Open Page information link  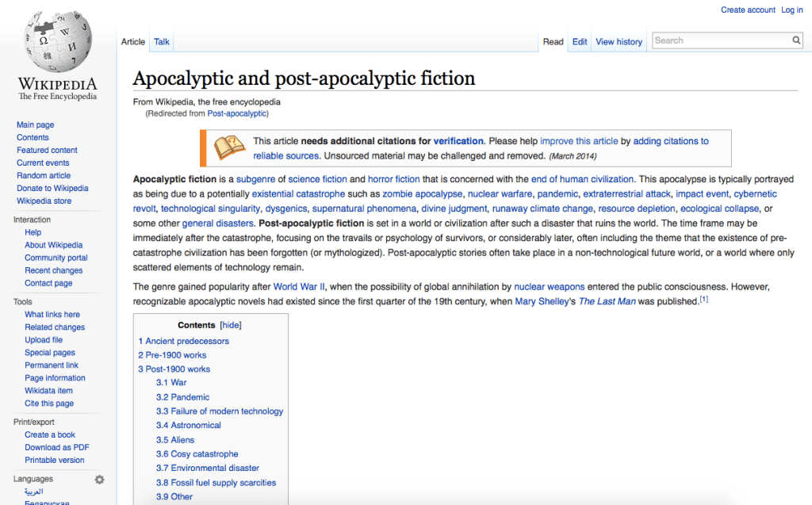click(55, 378)
